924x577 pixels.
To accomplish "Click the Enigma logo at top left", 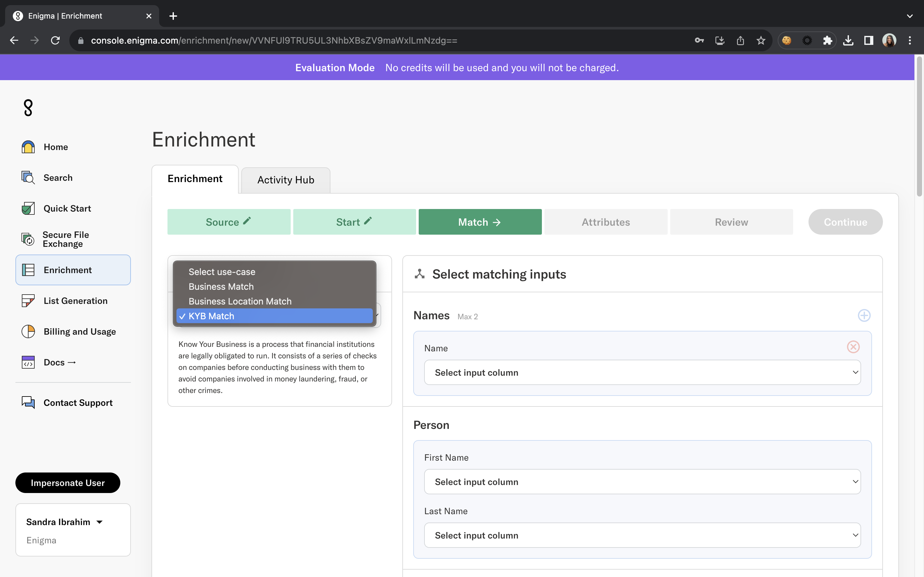I will point(28,108).
